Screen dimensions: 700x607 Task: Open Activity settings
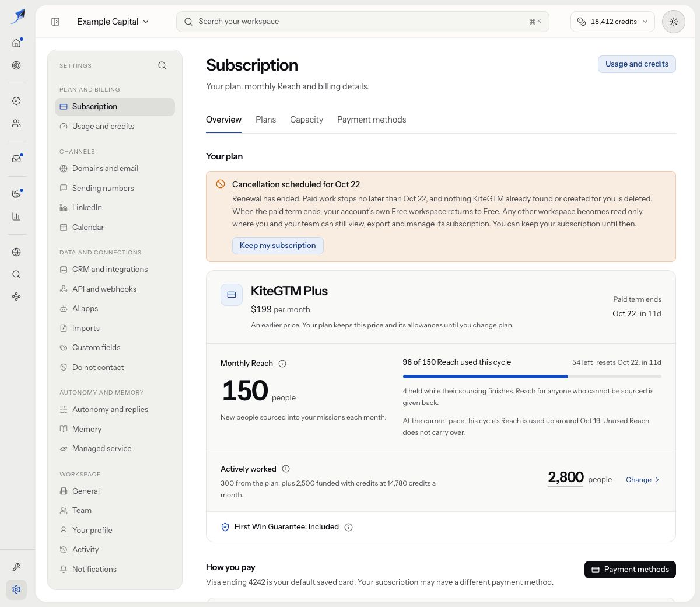115,550
